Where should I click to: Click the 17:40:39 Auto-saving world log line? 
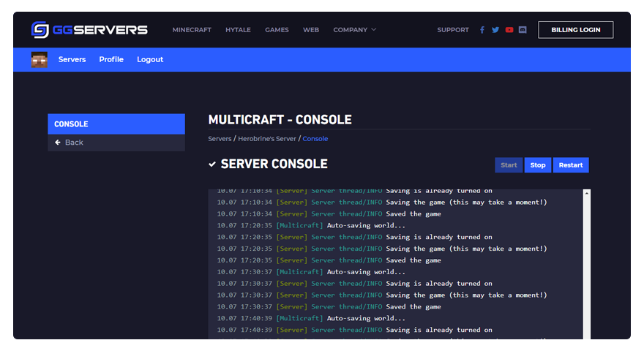pyautogui.click(x=311, y=318)
